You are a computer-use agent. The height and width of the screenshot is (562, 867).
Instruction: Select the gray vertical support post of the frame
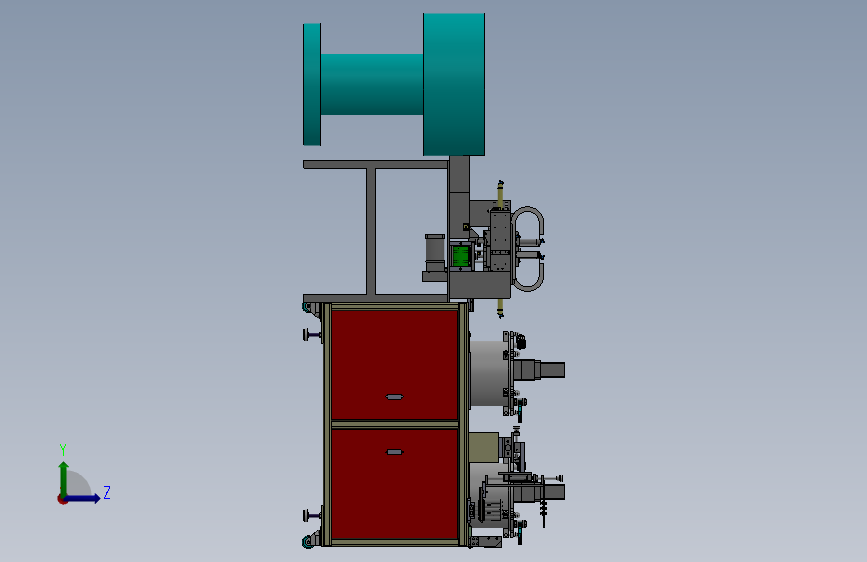point(371,231)
